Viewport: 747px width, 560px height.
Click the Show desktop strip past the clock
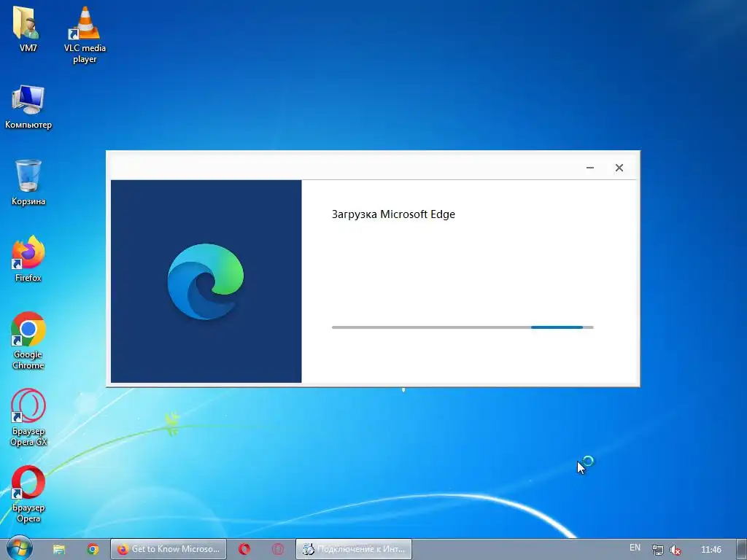click(742, 549)
